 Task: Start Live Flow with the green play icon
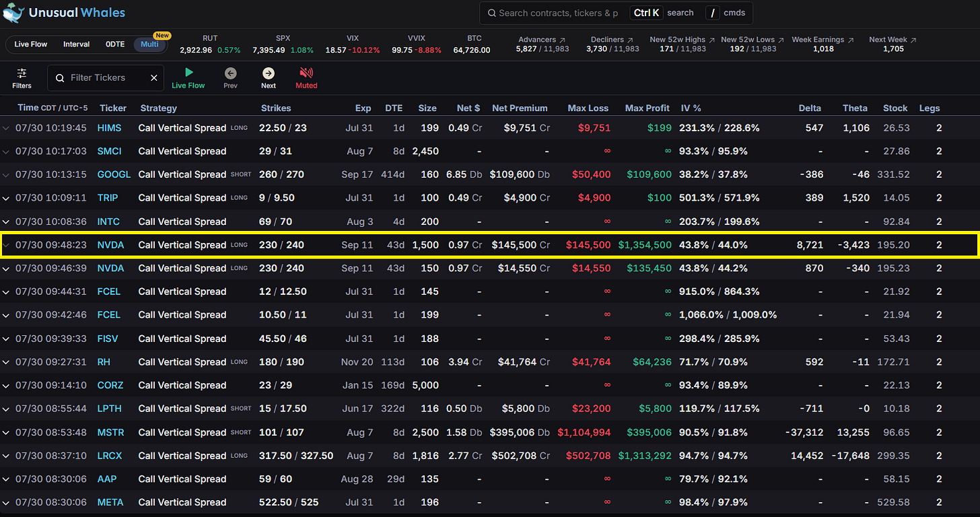(x=188, y=73)
